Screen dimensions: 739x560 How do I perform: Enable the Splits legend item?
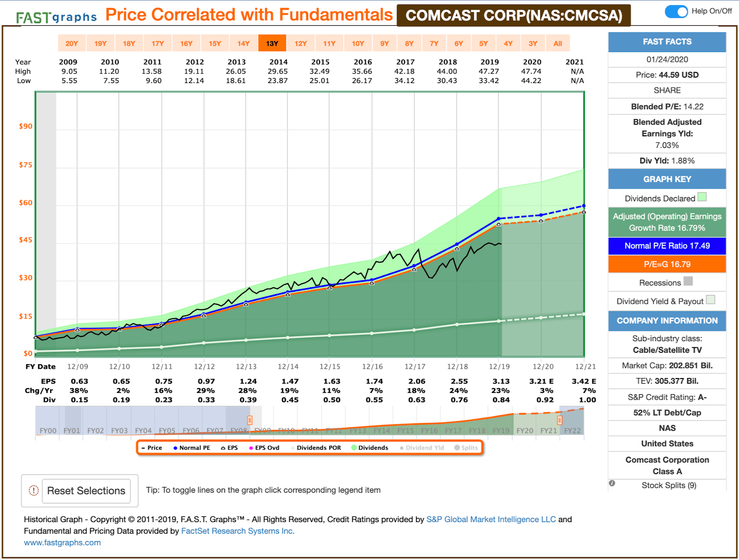coord(466,448)
